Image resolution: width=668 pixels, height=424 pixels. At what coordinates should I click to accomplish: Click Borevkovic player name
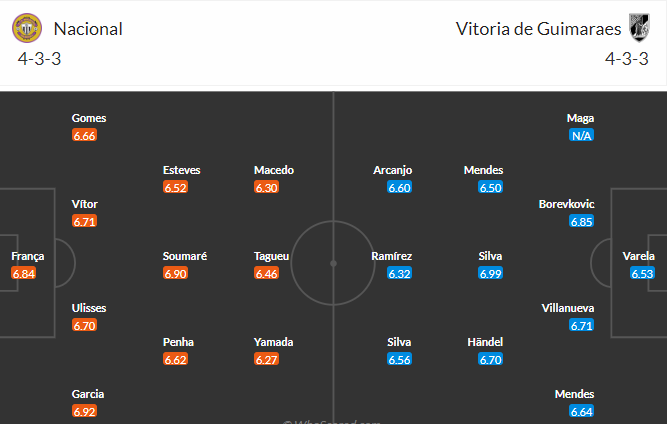click(x=566, y=204)
